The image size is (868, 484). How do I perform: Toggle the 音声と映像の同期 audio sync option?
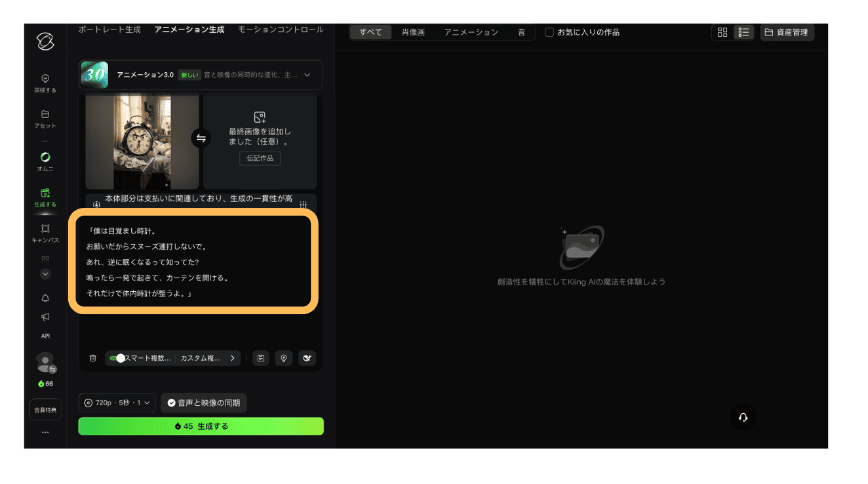click(x=204, y=403)
